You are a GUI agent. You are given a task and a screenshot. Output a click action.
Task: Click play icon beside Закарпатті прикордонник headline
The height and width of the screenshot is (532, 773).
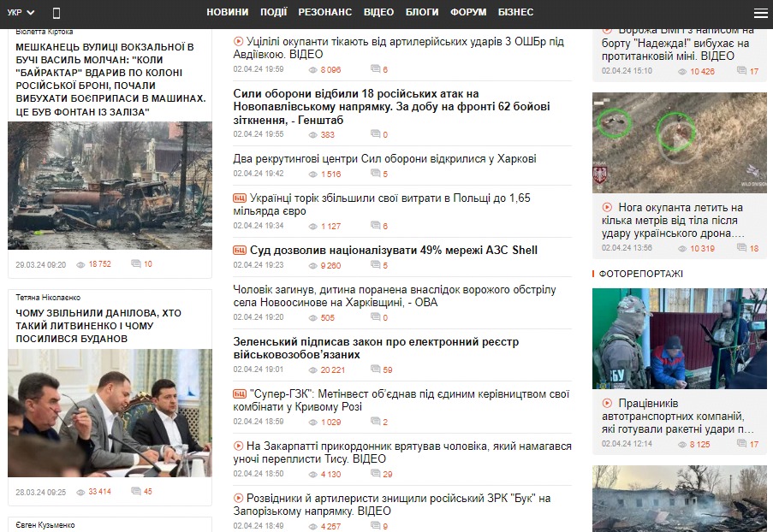pos(238,446)
